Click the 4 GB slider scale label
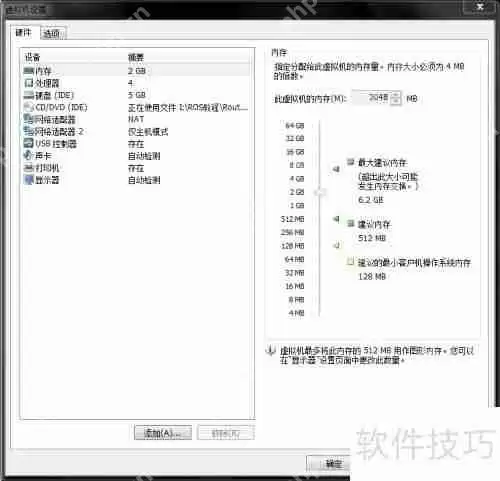 pyautogui.click(x=297, y=179)
